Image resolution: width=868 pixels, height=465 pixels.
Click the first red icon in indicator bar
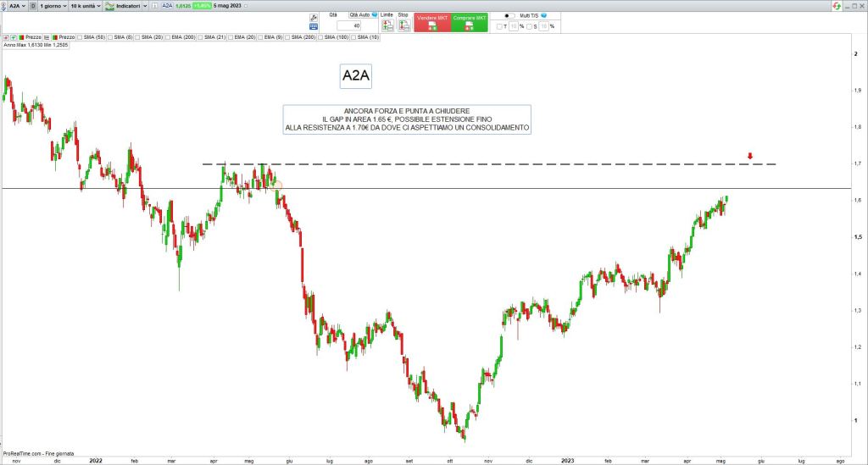pyautogui.click(x=6, y=37)
